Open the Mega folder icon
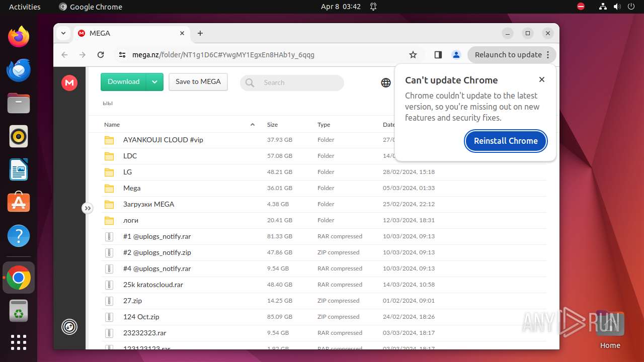 [x=109, y=188]
